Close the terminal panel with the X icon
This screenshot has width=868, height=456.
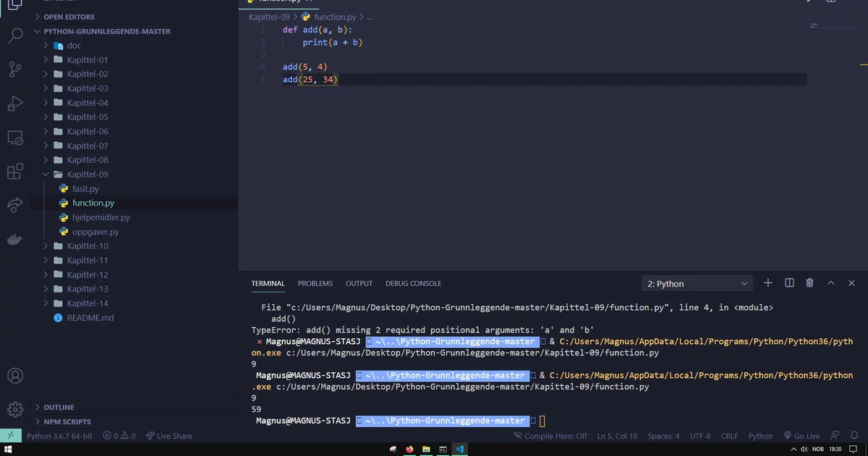852,283
